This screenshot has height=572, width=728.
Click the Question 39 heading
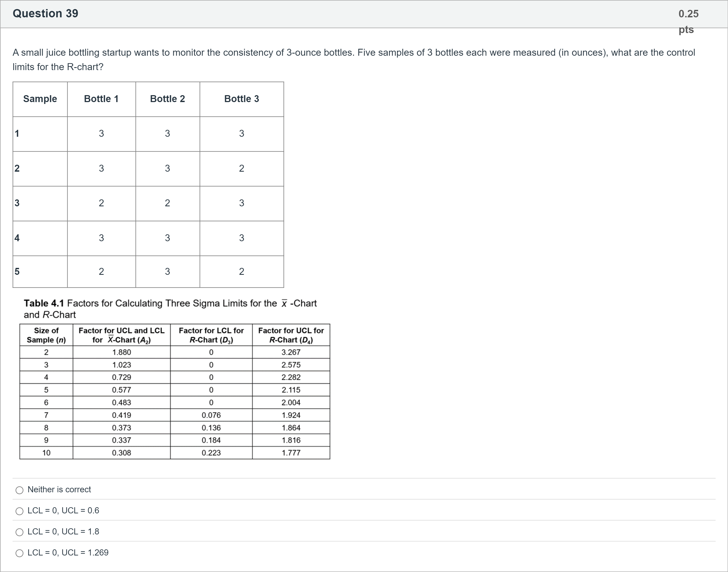tap(46, 13)
